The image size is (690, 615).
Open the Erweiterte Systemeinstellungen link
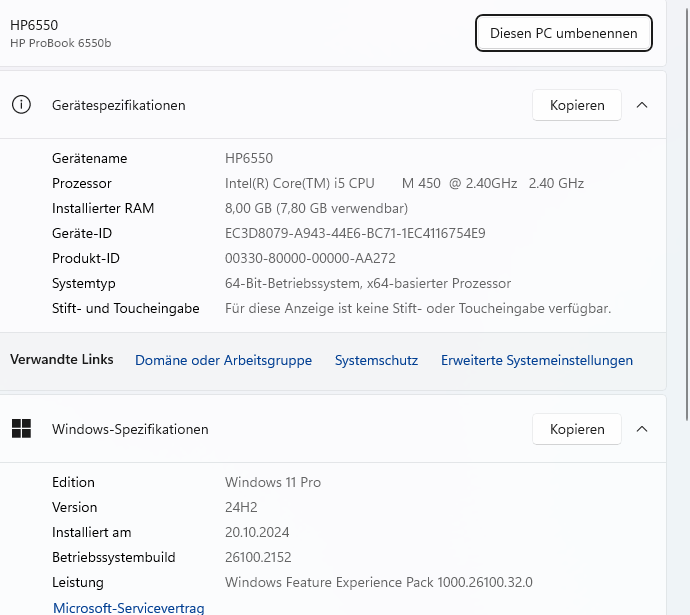coord(537,360)
